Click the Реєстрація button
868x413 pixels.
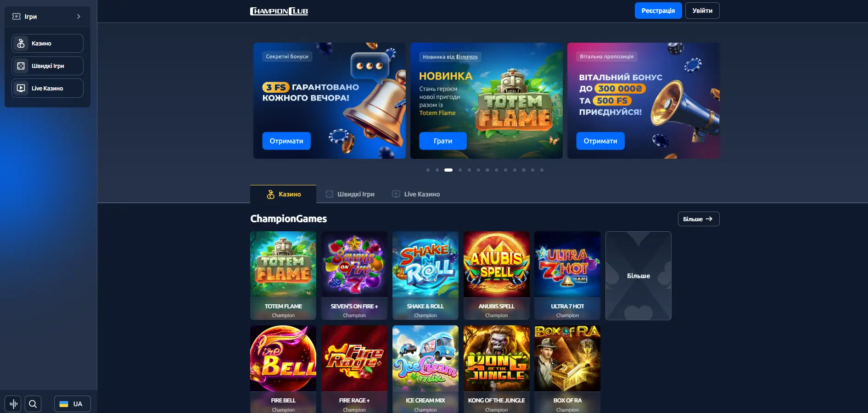(658, 11)
